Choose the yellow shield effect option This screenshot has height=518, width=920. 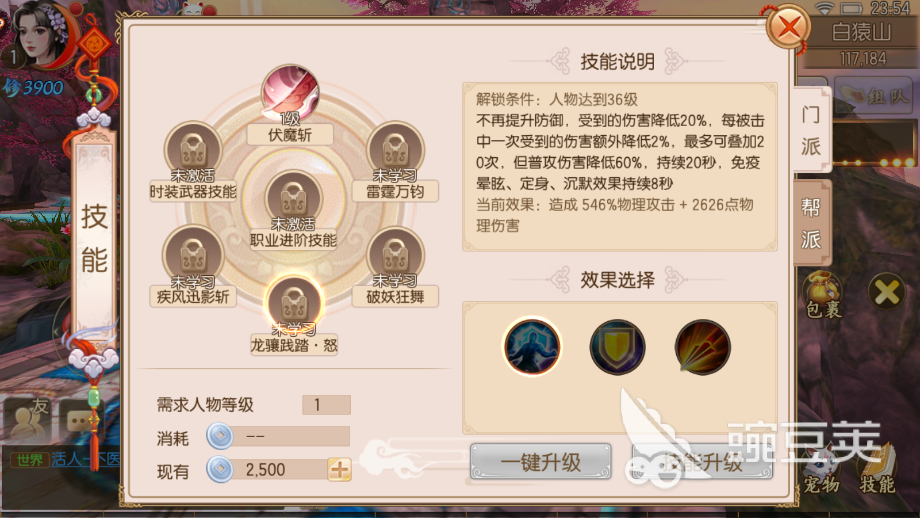617,347
